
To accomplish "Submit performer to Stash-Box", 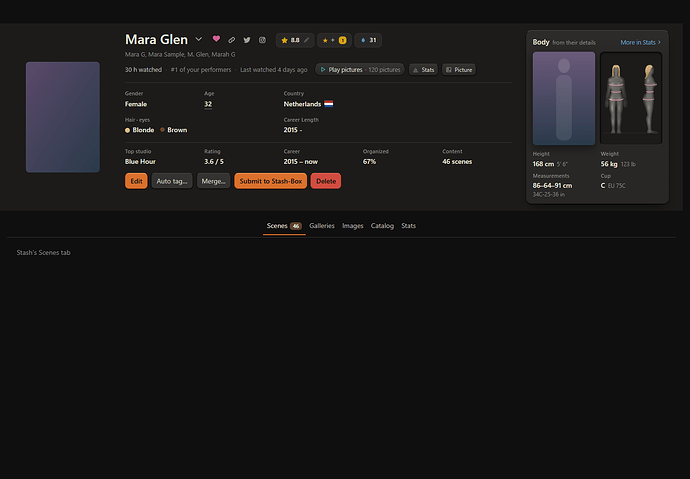I will 271,181.
